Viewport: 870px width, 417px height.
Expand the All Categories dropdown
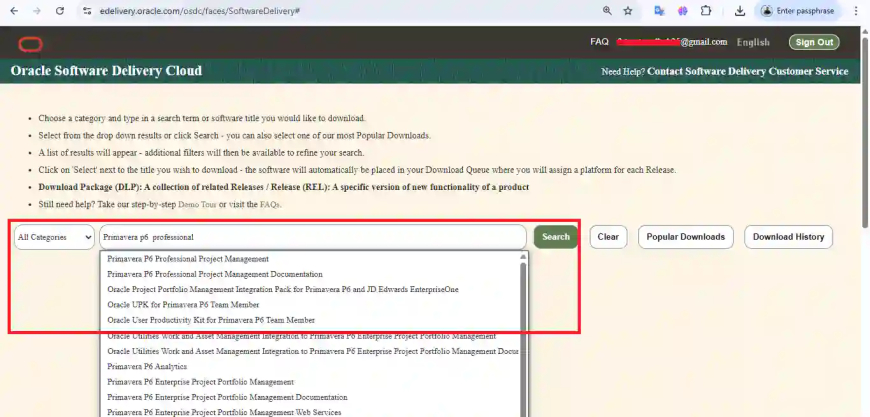click(x=54, y=237)
